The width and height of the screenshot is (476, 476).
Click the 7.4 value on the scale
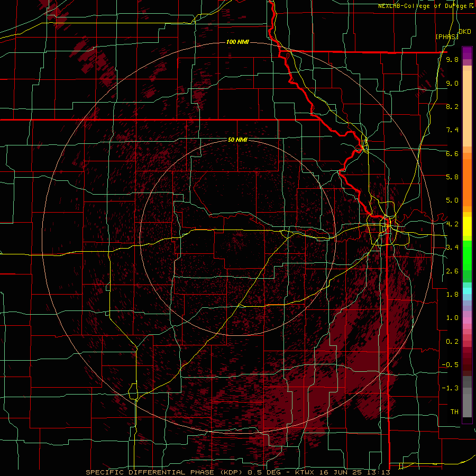(x=452, y=130)
